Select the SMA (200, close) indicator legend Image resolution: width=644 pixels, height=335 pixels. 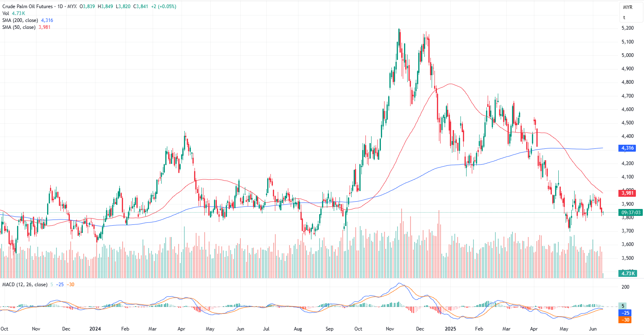(20, 20)
